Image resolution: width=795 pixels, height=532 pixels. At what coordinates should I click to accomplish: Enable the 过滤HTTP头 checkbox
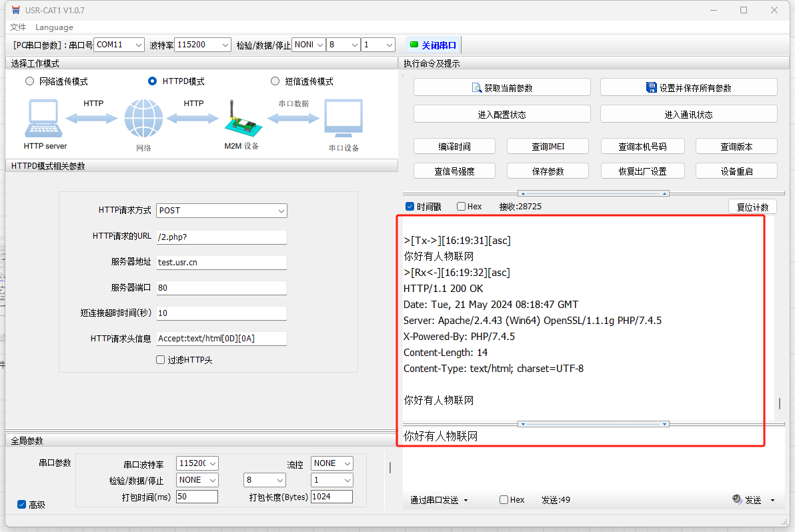pyautogui.click(x=160, y=360)
